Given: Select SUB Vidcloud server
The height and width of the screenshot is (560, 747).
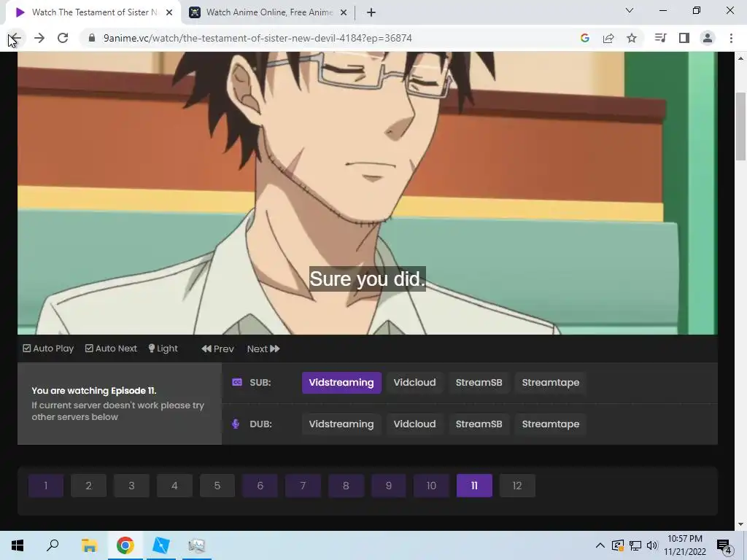Looking at the screenshot, I should click(x=414, y=383).
